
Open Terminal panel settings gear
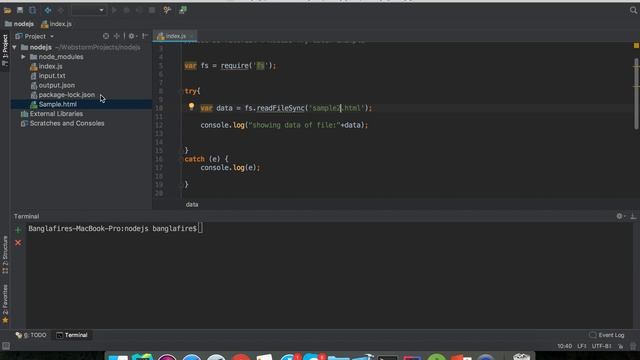[620, 216]
